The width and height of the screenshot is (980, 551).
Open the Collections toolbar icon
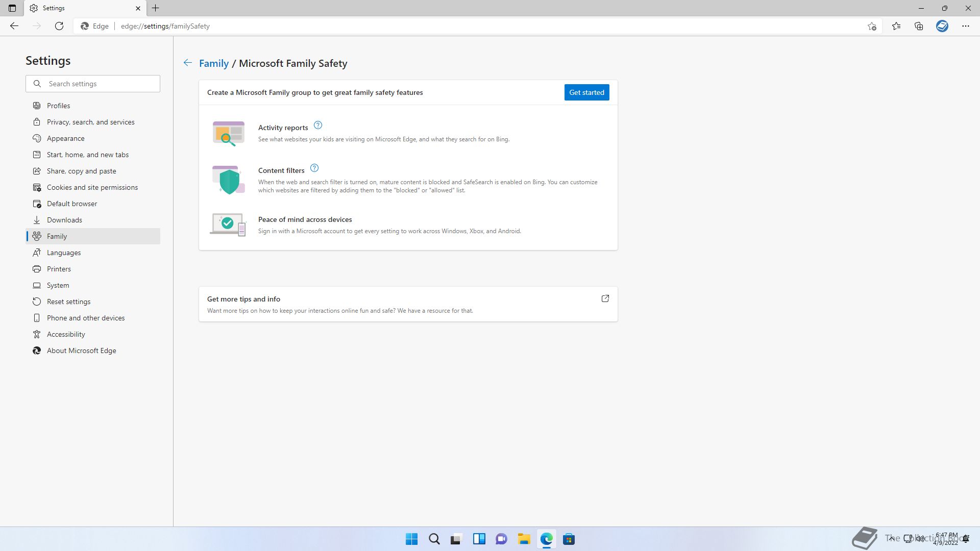pyautogui.click(x=919, y=26)
